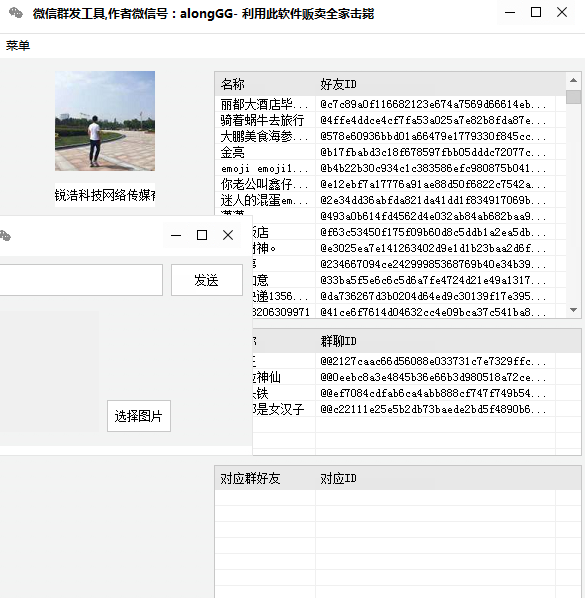Select friend row 你老公叫鑫仔...

tap(264, 184)
